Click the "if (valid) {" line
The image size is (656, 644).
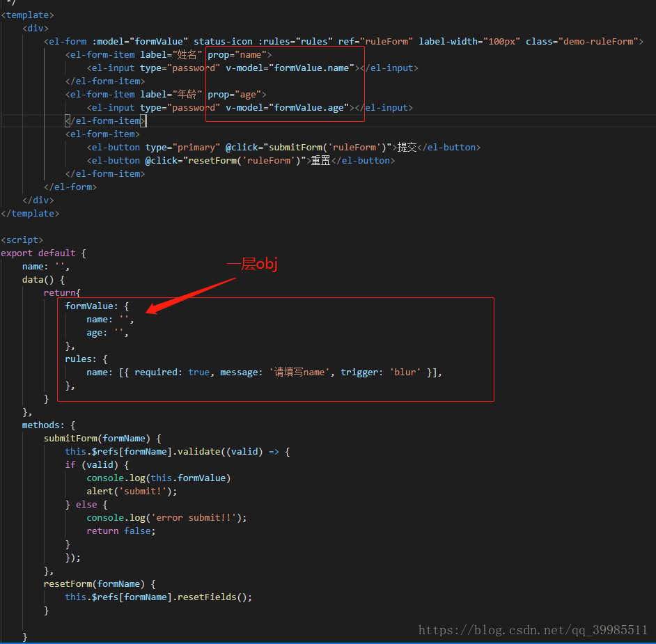[97, 465]
